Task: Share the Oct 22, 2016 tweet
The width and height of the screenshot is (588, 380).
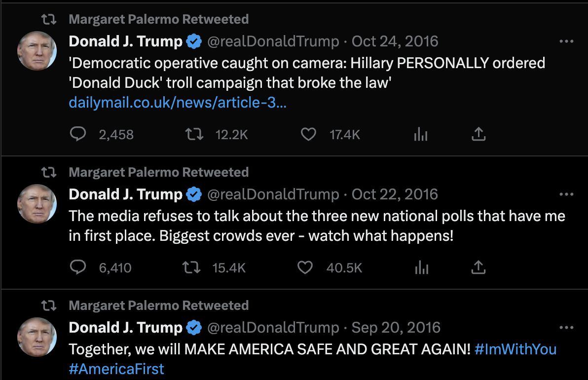Action: click(x=478, y=267)
